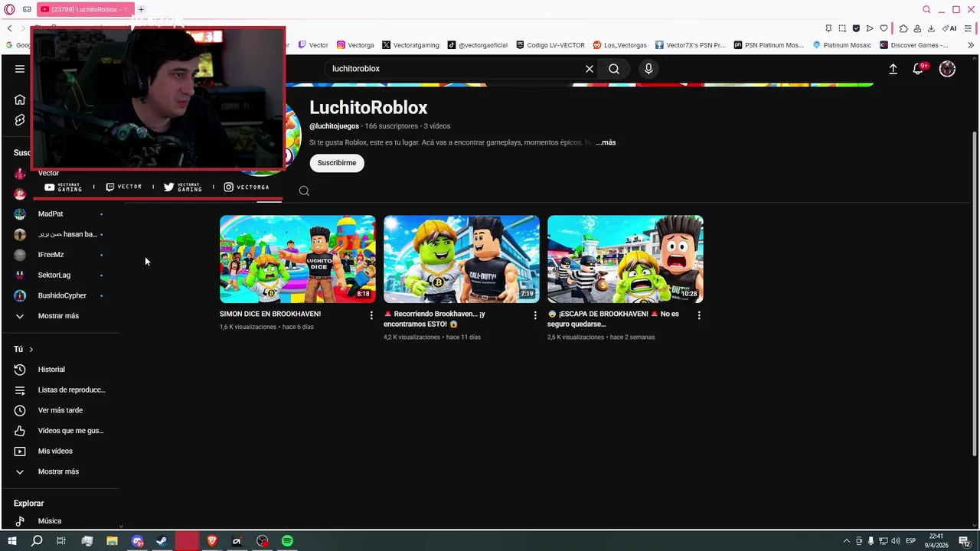Open options menu for Recorriendo Brookhaven video

click(535, 315)
